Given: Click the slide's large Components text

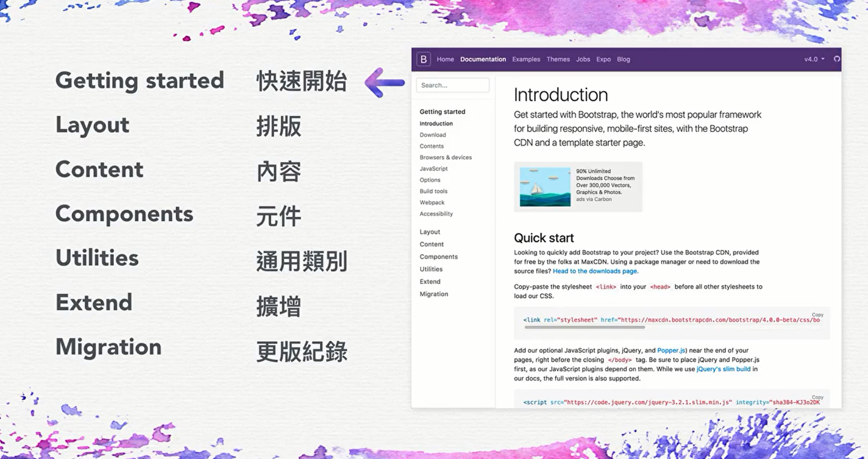Looking at the screenshot, I should (124, 214).
